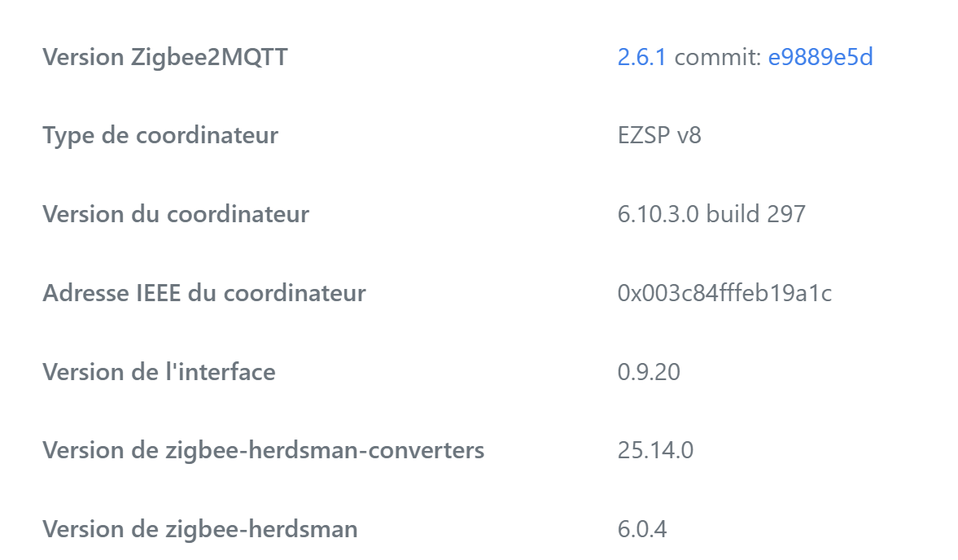Viewport: 958px width, 560px height.
Task: Click the 'Adresse IEEE du coordinateur' label
Action: pos(203,293)
